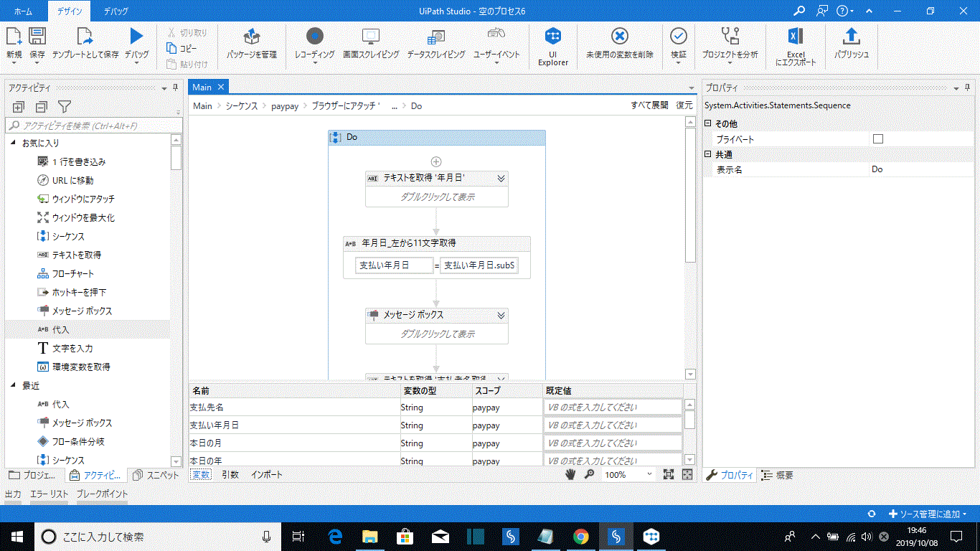Click the コピー copy icon
Screen dimensions: 980x551
click(171, 48)
